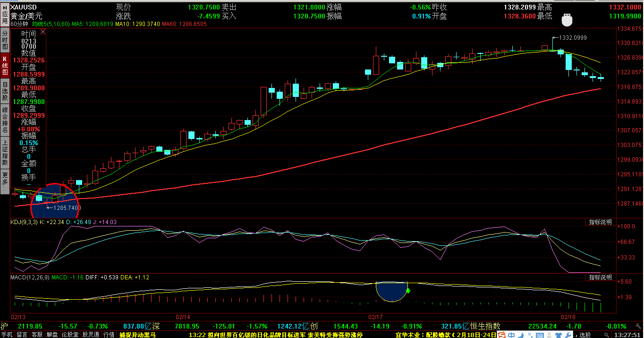This screenshot has width=644, height=338.
Task: Click the 1285.7400 low price label
Action: (x=67, y=208)
